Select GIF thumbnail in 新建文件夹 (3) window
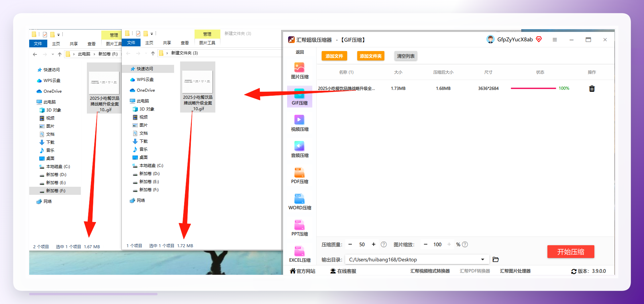This screenshot has width=644, height=304. click(x=198, y=87)
